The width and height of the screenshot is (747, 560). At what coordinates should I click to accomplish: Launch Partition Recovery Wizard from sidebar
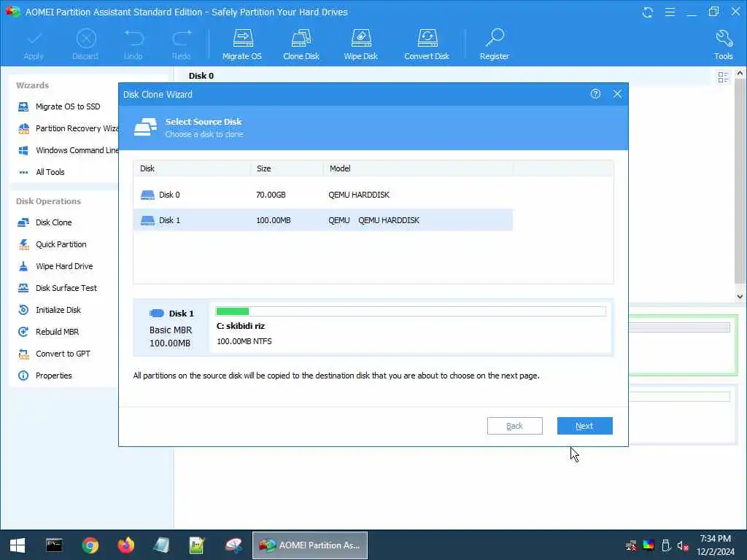(68, 128)
